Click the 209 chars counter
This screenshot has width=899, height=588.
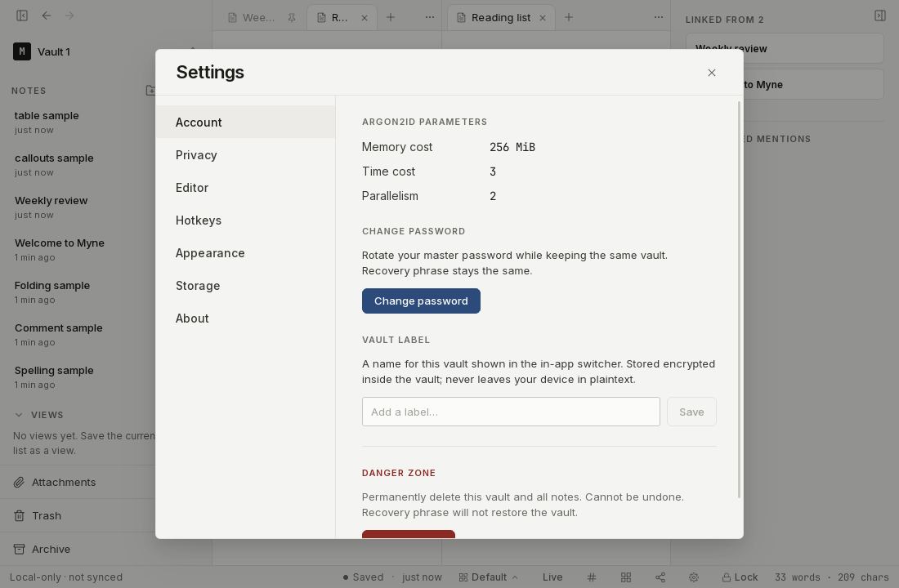tap(862, 577)
